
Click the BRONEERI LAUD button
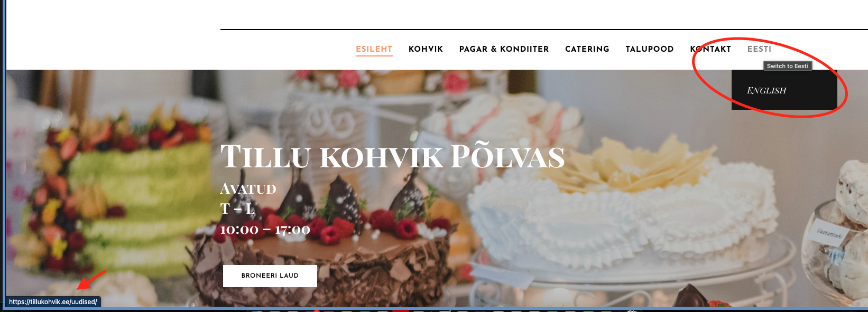coord(270,276)
